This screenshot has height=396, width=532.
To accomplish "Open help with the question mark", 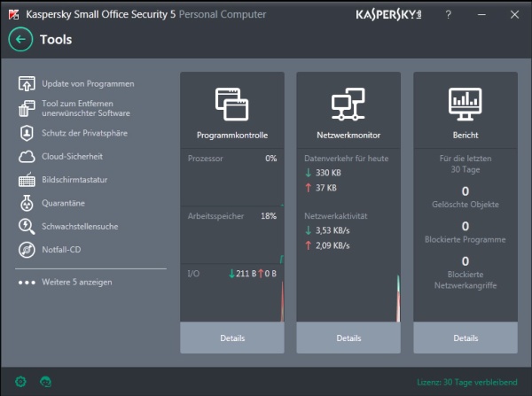I will tap(448, 14).
